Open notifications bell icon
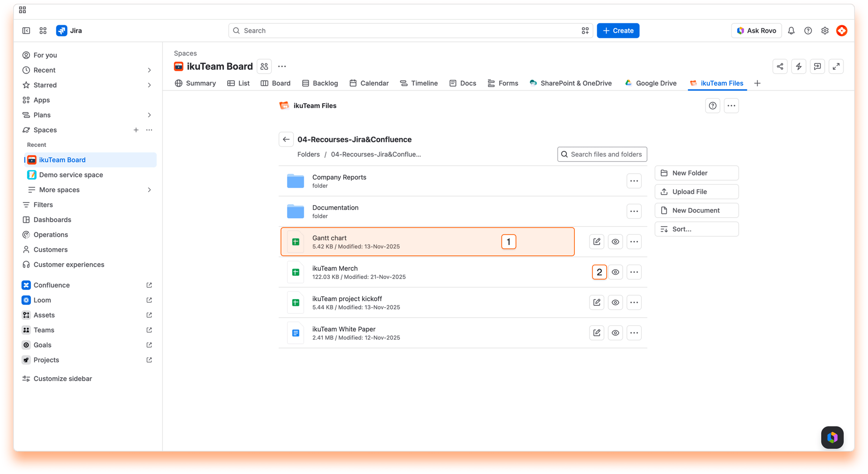The width and height of the screenshot is (868, 474). pyautogui.click(x=791, y=30)
